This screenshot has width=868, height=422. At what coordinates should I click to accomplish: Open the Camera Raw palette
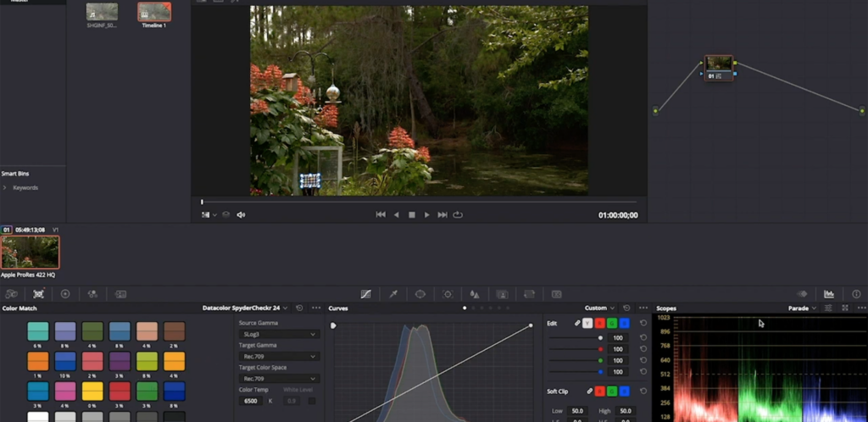tap(11, 294)
